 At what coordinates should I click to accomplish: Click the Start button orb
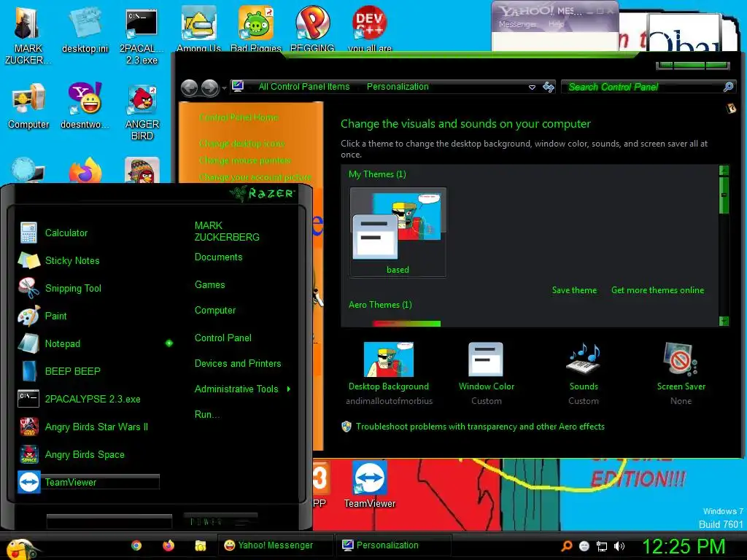(x=21, y=548)
